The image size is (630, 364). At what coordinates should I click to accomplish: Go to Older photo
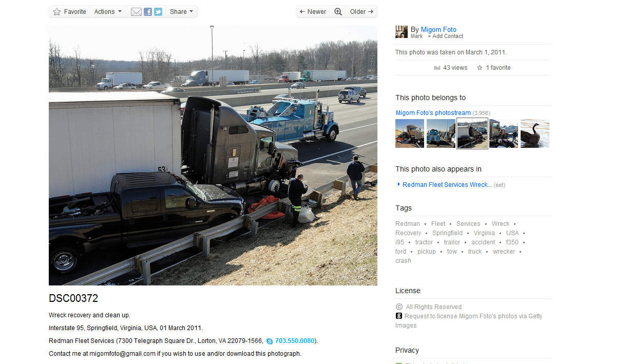361,12
